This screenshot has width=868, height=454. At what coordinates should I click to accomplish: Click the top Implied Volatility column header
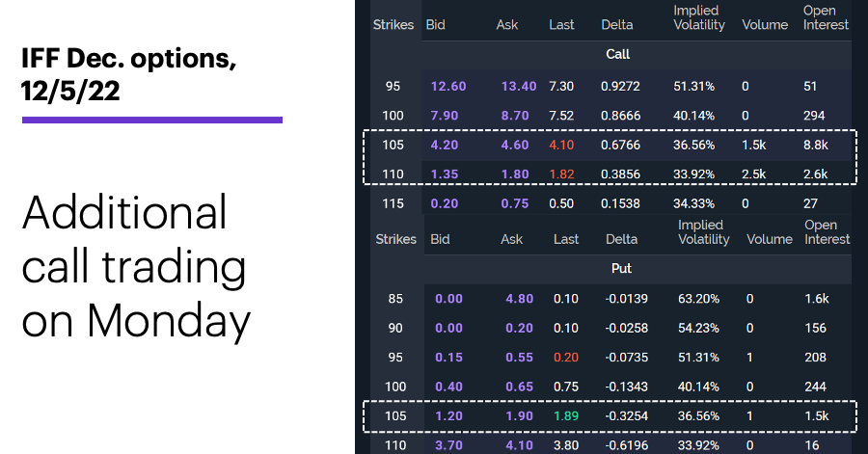(x=698, y=17)
